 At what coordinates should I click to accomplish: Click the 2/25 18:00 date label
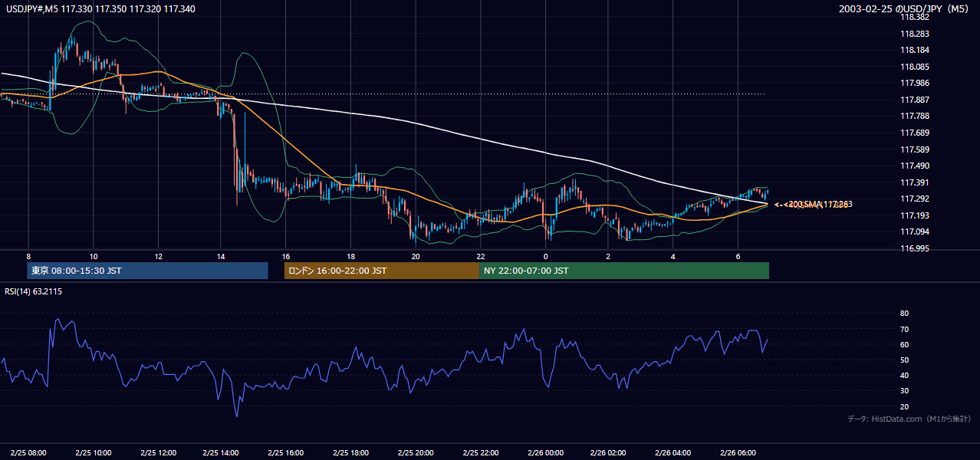click(x=350, y=452)
